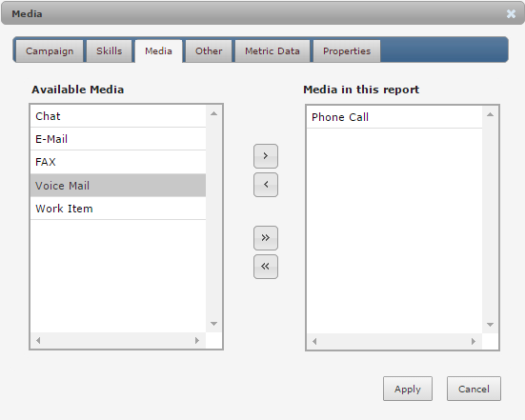Move selected media to report with single right arrow
This screenshot has height=420, width=525.
(266, 156)
